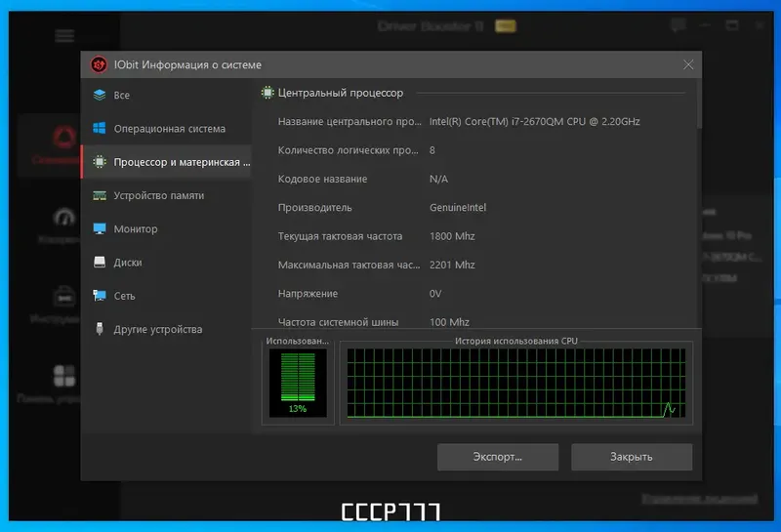Click the Pro badge in Driver Booster title
The image size is (781, 532).
pyautogui.click(x=505, y=26)
